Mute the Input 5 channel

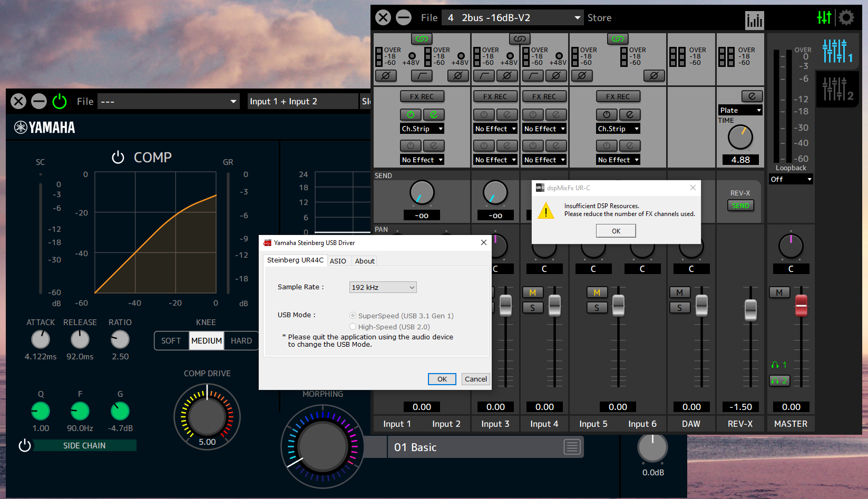tap(597, 292)
